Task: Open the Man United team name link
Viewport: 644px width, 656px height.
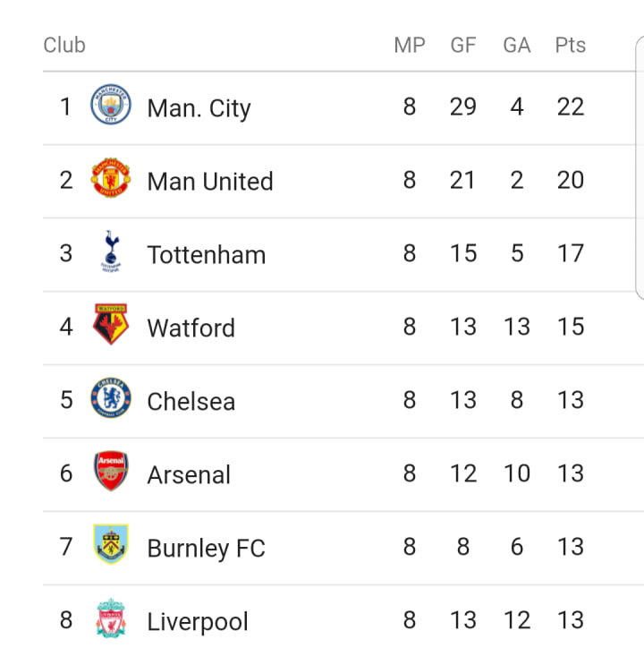Action: tap(210, 181)
